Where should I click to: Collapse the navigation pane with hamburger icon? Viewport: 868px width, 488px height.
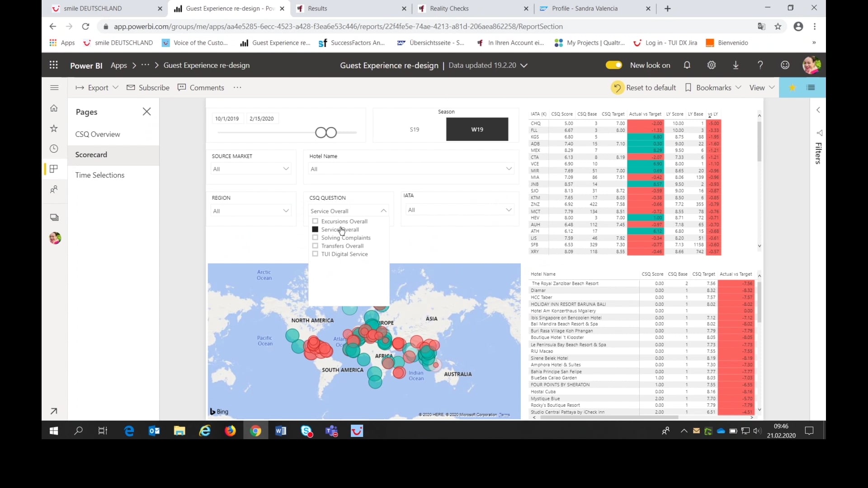pyautogui.click(x=54, y=88)
